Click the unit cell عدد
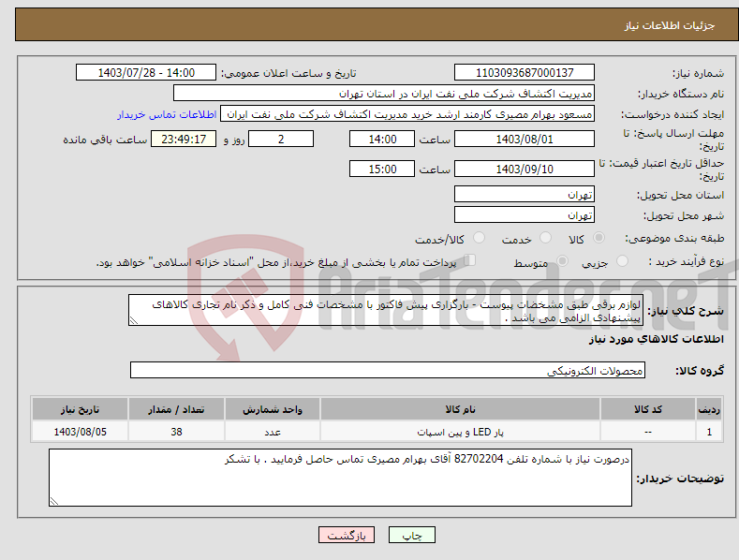The height and width of the screenshot is (560, 739). tap(273, 432)
